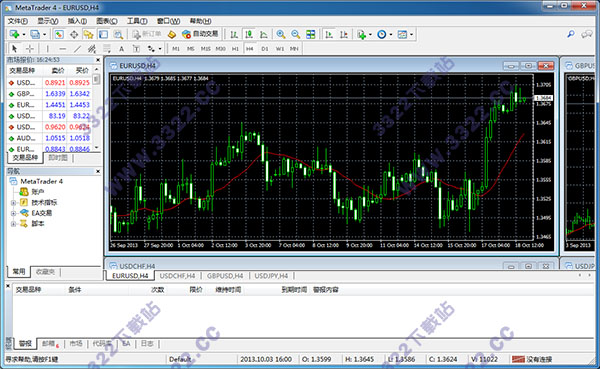
Task: Close the Navigator panel
Action: 98,171
